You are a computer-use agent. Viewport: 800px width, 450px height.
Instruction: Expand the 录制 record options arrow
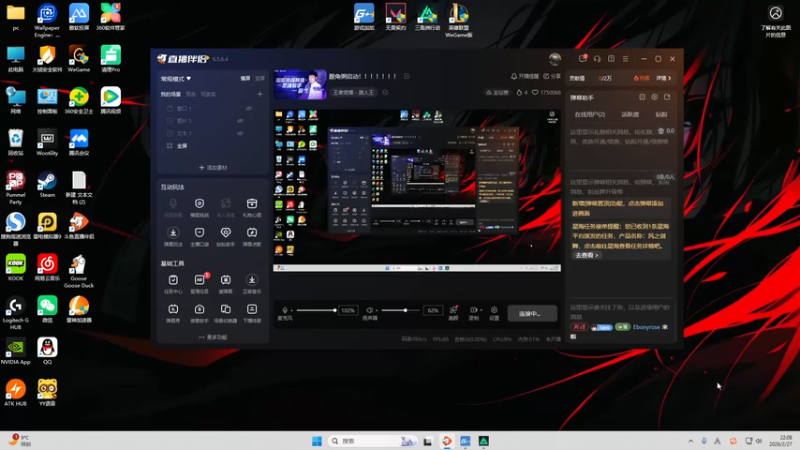pos(481,310)
